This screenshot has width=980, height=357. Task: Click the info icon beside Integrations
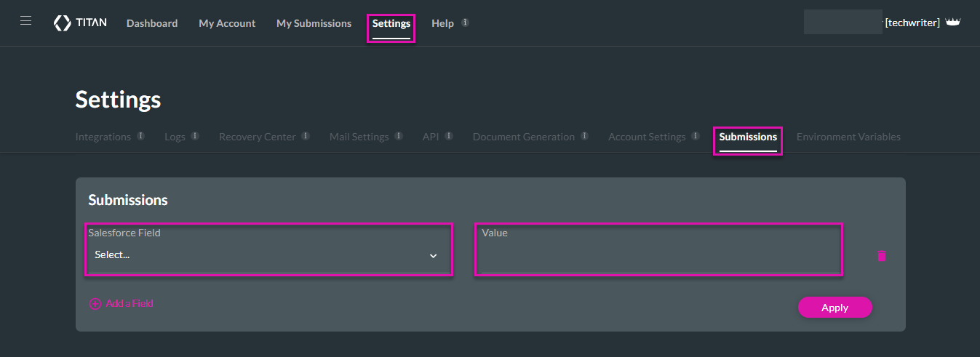click(141, 136)
